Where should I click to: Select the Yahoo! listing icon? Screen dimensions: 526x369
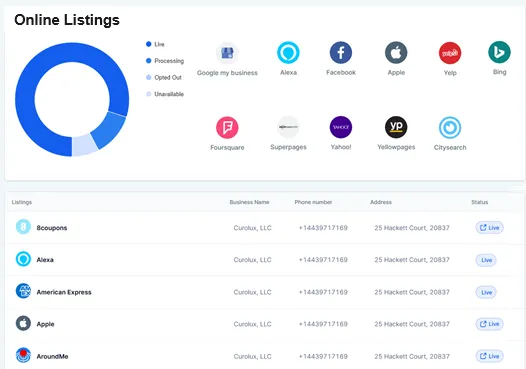click(341, 127)
